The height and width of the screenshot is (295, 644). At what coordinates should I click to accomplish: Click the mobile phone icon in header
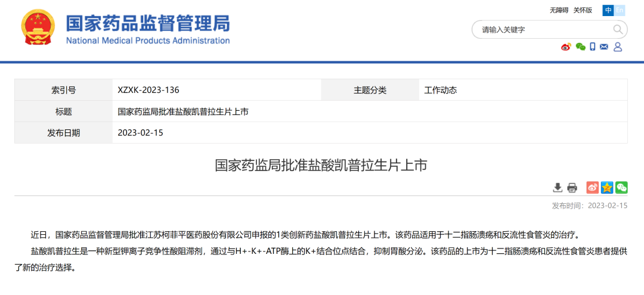point(592,47)
